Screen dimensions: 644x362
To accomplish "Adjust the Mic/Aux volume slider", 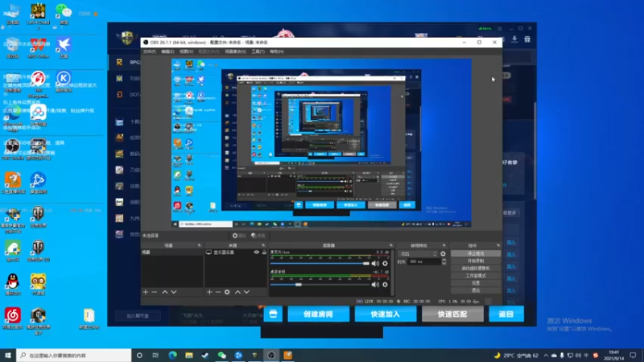I will point(320,264).
